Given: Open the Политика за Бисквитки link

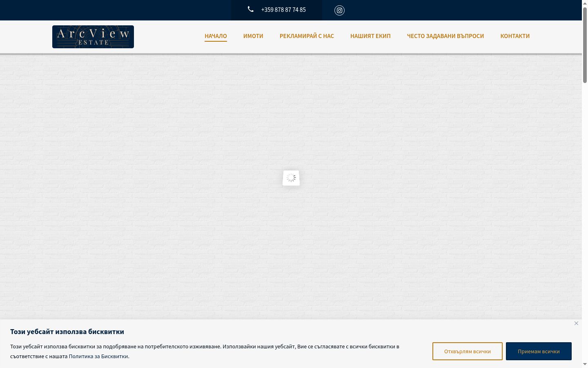Looking at the screenshot, I should [x=98, y=356].
